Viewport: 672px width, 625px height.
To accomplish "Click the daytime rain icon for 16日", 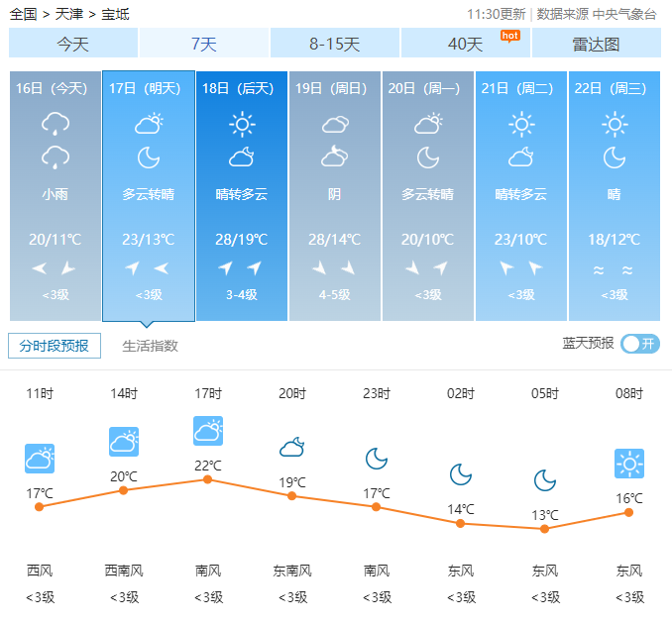I will click(x=56, y=124).
